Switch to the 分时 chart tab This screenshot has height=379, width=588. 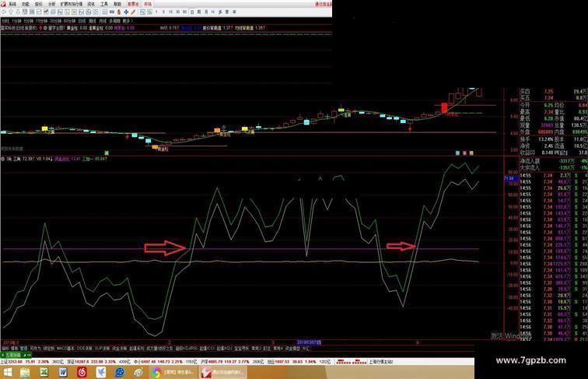click(4, 21)
